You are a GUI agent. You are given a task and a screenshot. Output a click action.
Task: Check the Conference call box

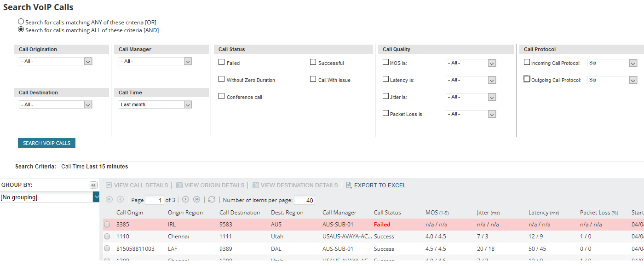tap(222, 96)
